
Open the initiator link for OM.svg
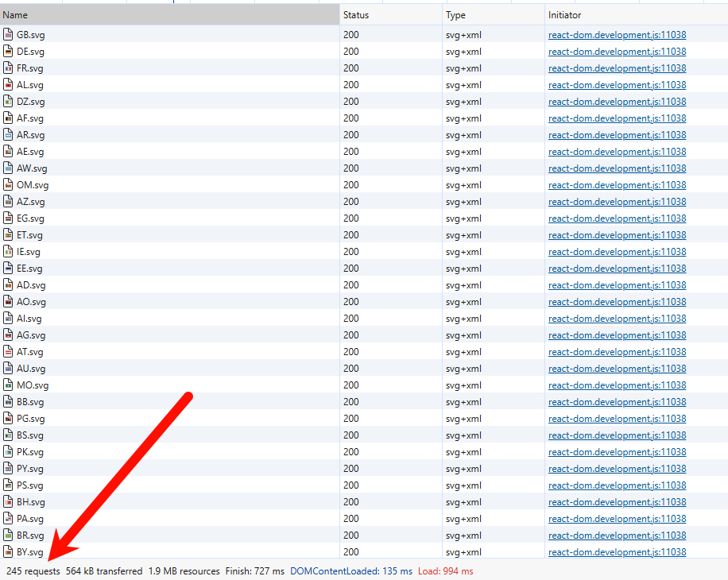pos(617,185)
